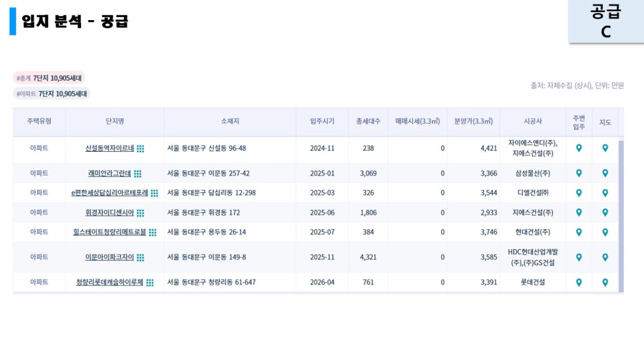Sort by 소재지 column header

(230, 121)
